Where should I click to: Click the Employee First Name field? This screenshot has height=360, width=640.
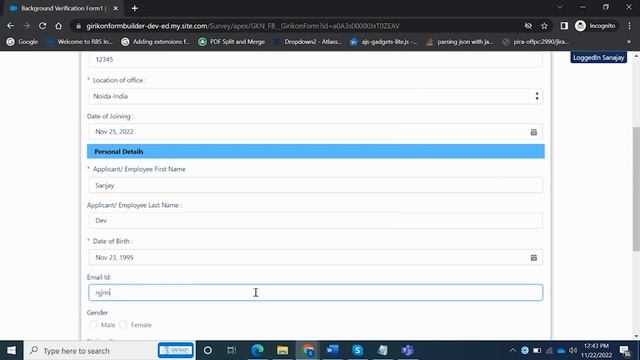(316, 185)
